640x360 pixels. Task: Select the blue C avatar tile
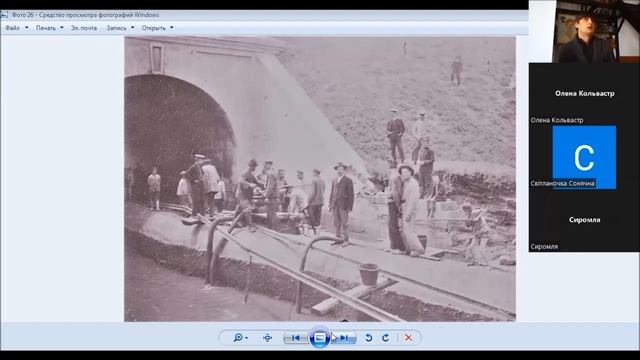(x=584, y=157)
